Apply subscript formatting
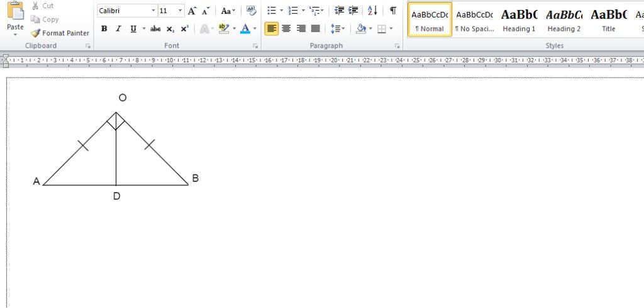644x308 pixels. click(x=170, y=28)
